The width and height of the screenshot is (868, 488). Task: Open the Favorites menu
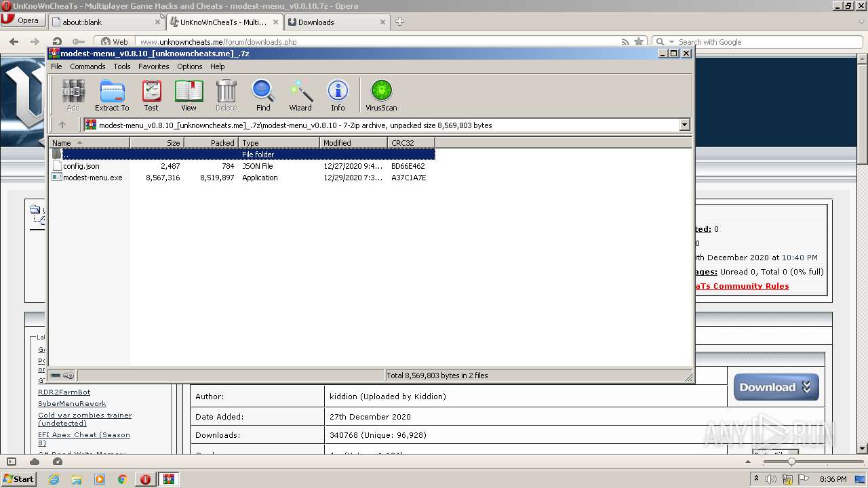point(154,66)
